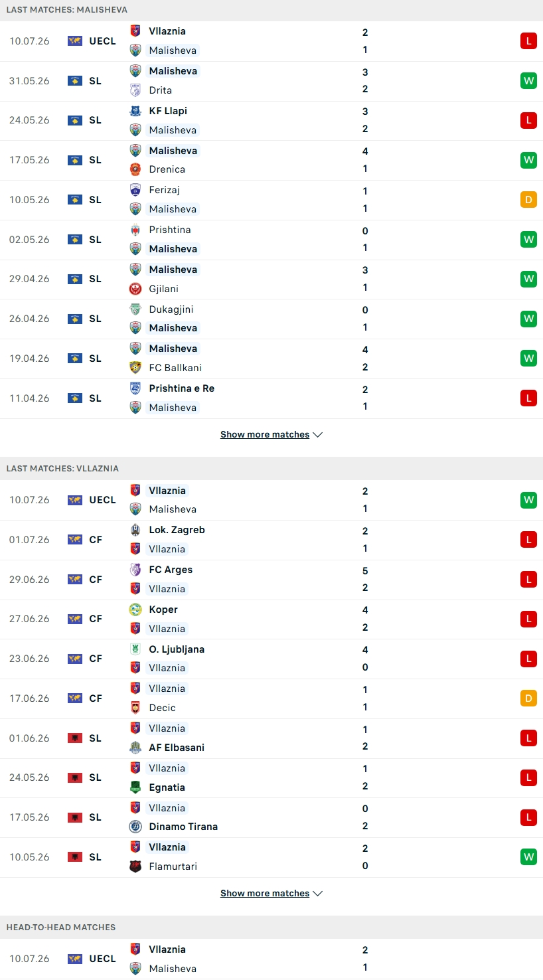Click the Drita team crest icon

click(x=135, y=90)
